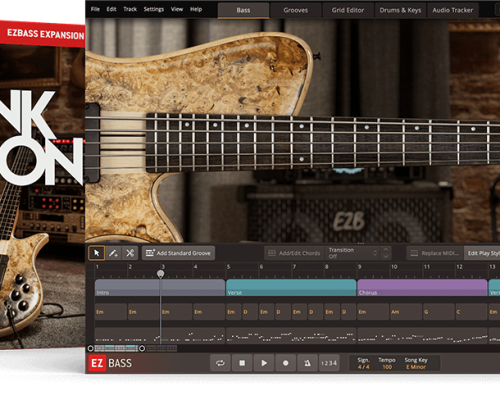Viewport: 500px width, 400px height.
Task: Select the Am chord block in Chorus
Action: (x=406, y=312)
